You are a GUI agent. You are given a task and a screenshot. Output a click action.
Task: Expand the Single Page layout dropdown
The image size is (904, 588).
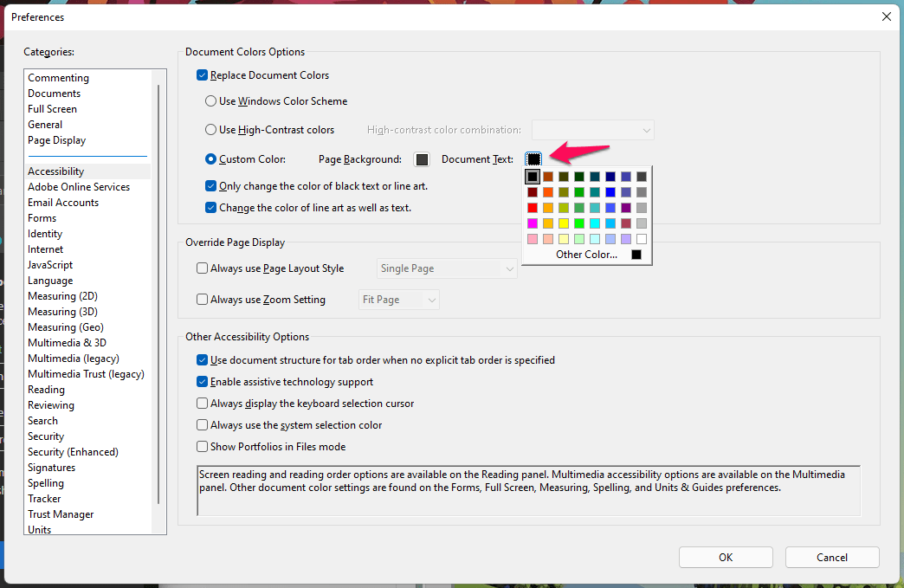coord(447,268)
